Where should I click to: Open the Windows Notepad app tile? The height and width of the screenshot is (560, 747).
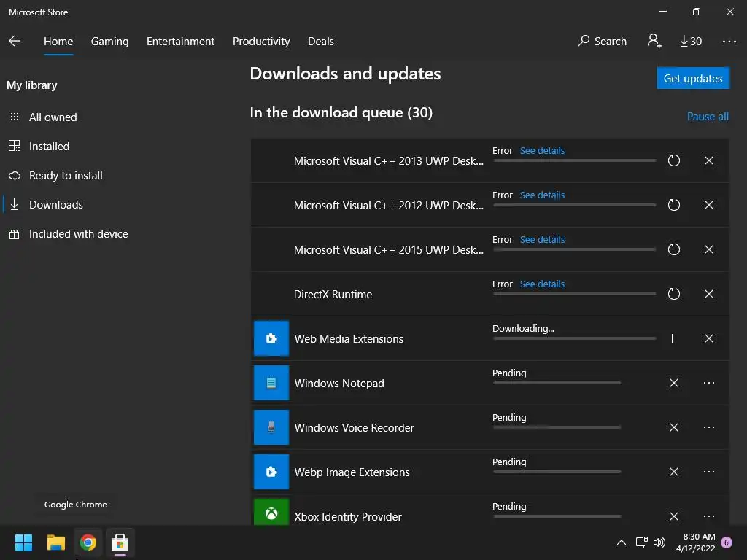click(271, 383)
